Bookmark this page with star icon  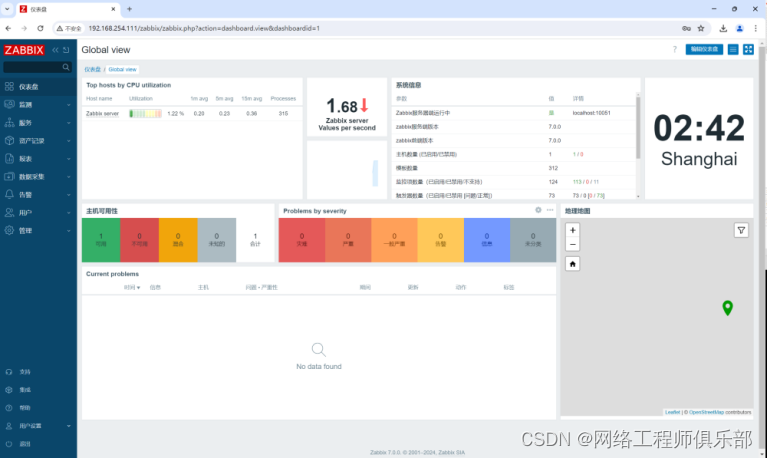[x=701, y=28]
